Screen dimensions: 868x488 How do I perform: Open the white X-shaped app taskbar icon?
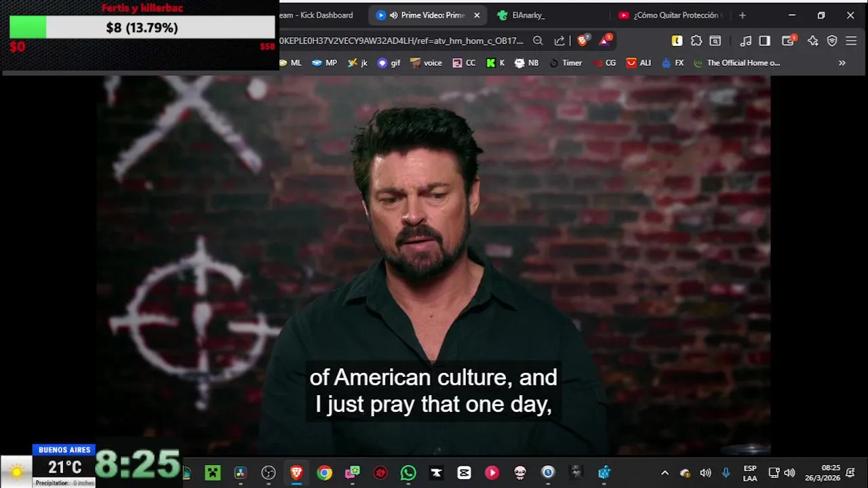tap(436, 472)
